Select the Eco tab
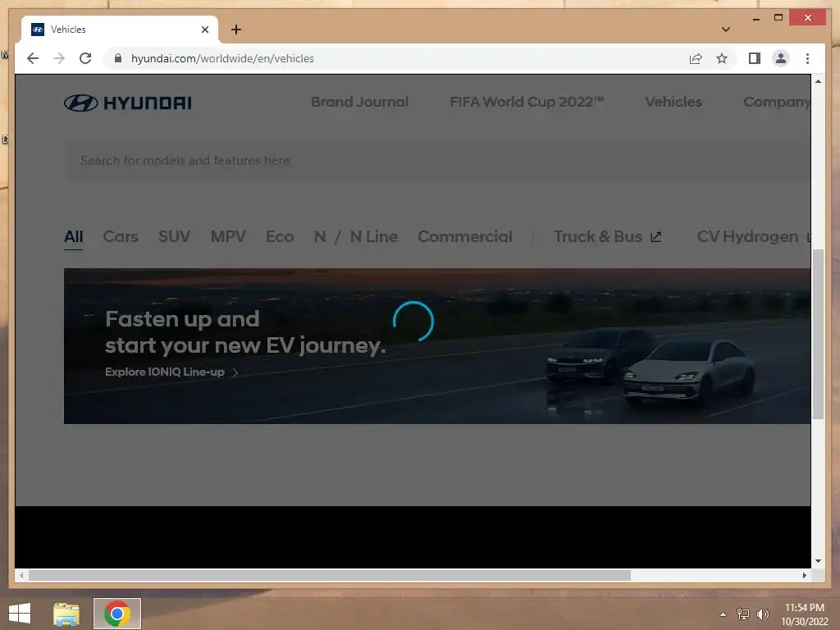This screenshot has width=840, height=630. (280, 237)
